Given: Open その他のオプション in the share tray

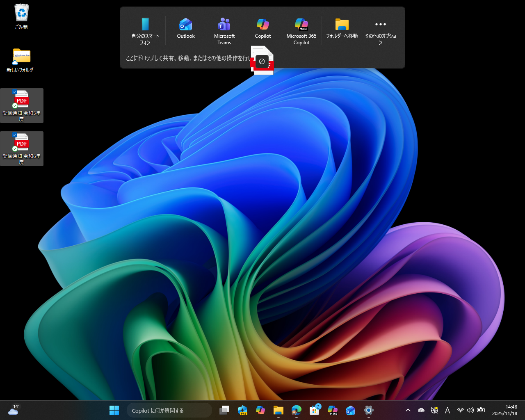Looking at the screenshot, I should click(x=381, y=31).
